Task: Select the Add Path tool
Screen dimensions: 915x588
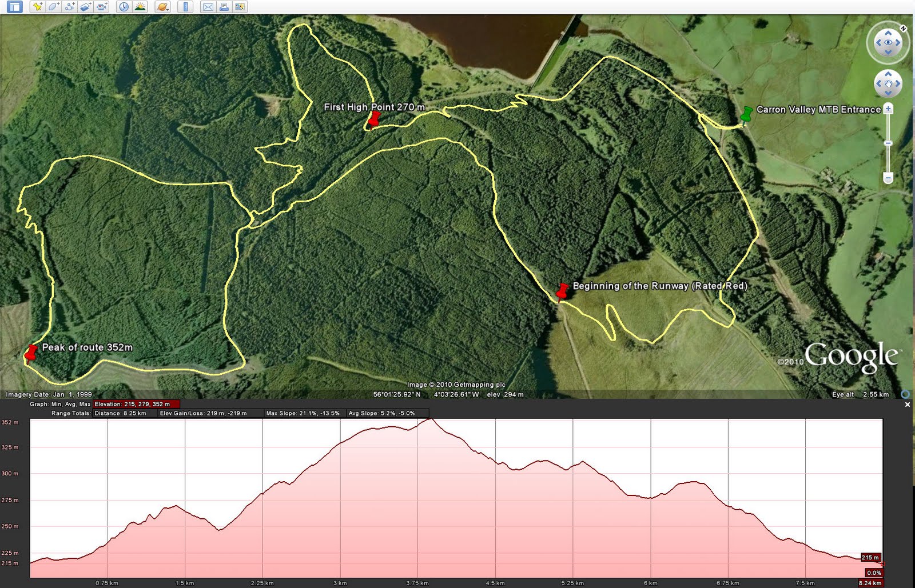Action: point(69,7)
